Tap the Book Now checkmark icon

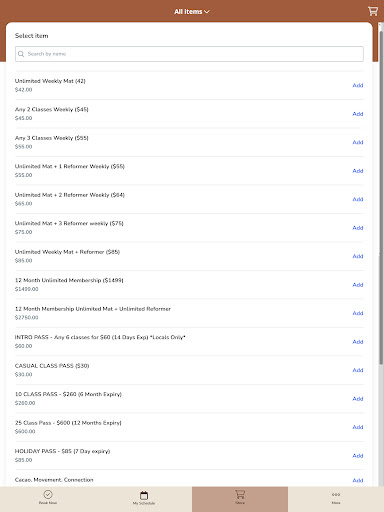point(48,494)
